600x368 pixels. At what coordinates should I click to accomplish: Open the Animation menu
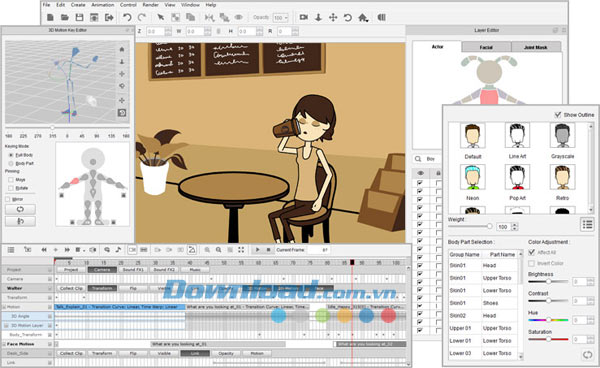pyautogui.click(x=103, y=5)
